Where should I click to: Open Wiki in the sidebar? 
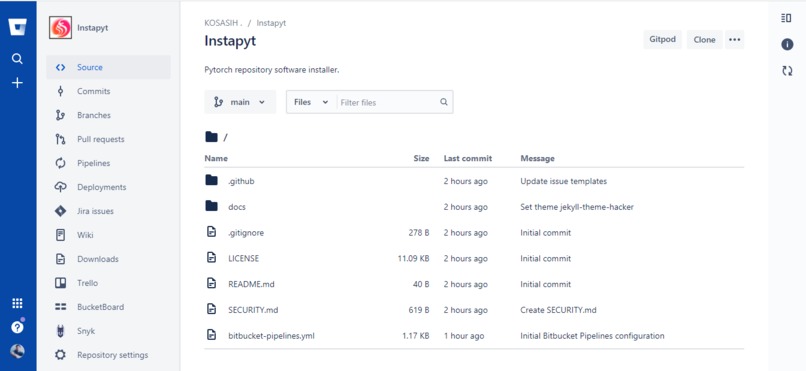(85, 235)
